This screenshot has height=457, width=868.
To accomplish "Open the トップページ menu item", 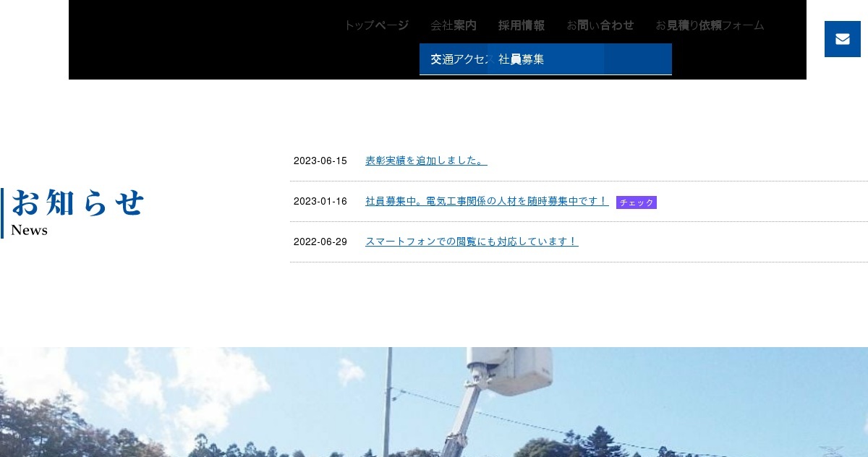I will click(x=376, y=25).
